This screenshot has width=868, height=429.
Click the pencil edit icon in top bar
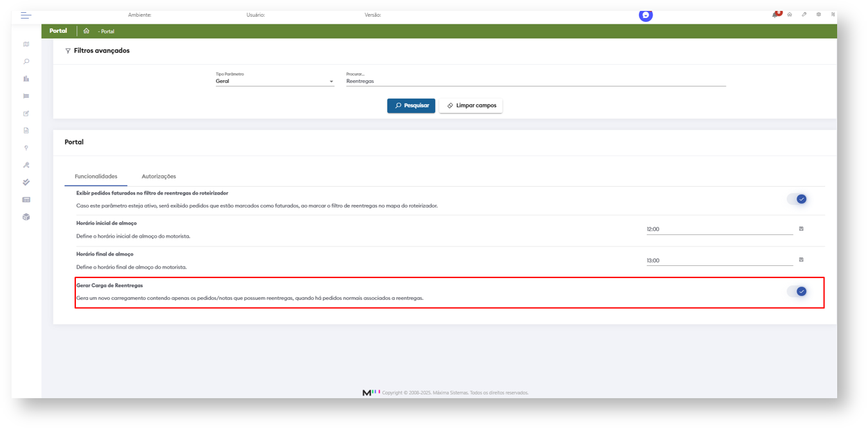[804, 14]
